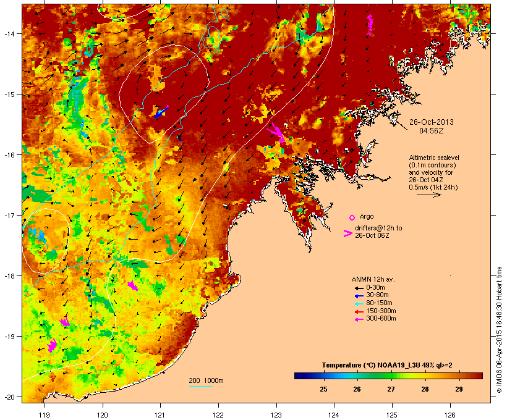Click the vertical IMOS copyright timestamp text

pyautogui.click(x=499, y=330)
